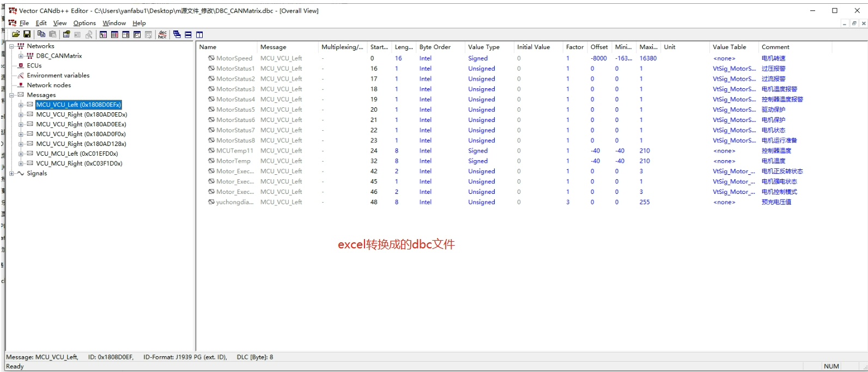Sort by the Initial Value column header
Screen dimensions: 868x372
(x=538, y=47)
